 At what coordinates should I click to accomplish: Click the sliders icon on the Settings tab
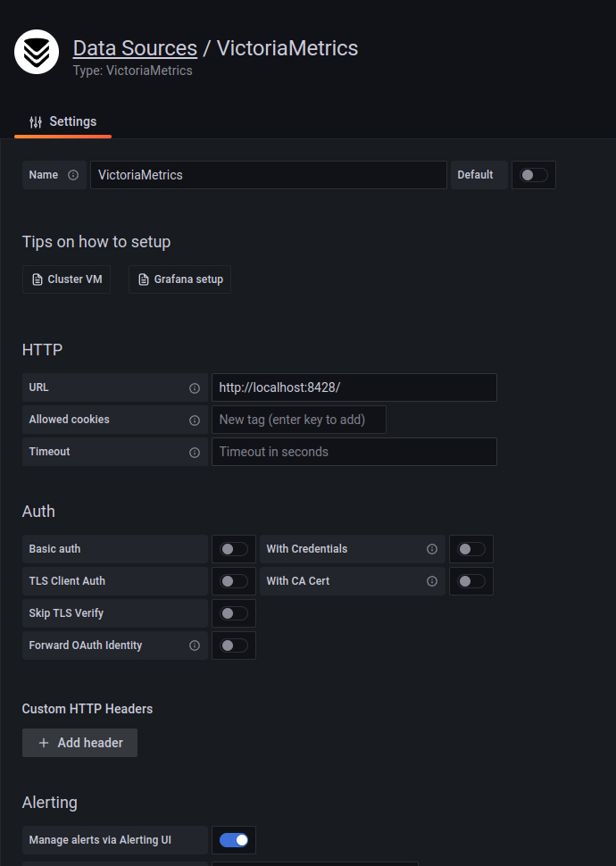(37, 121)
